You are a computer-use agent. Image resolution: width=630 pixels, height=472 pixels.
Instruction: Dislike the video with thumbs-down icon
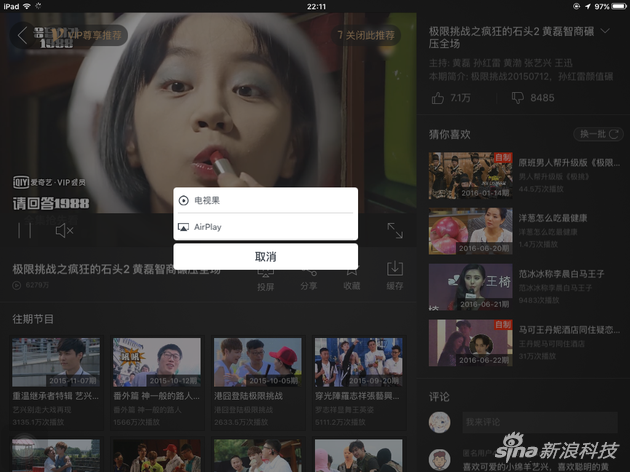(518, 98)
